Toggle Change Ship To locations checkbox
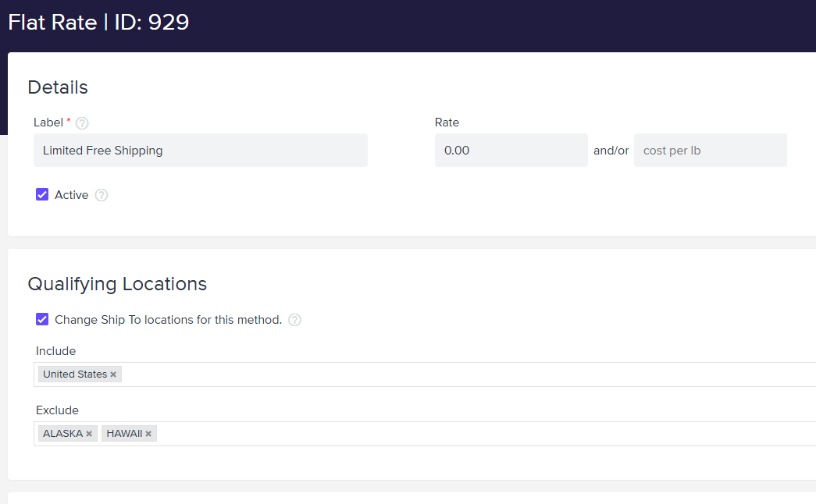This screenshot has width=816, height=504. 42,319
